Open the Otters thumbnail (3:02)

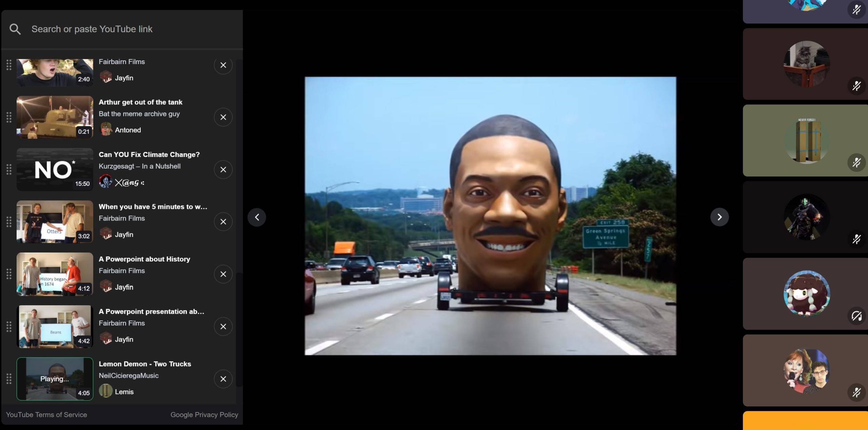tap(55, 222)
